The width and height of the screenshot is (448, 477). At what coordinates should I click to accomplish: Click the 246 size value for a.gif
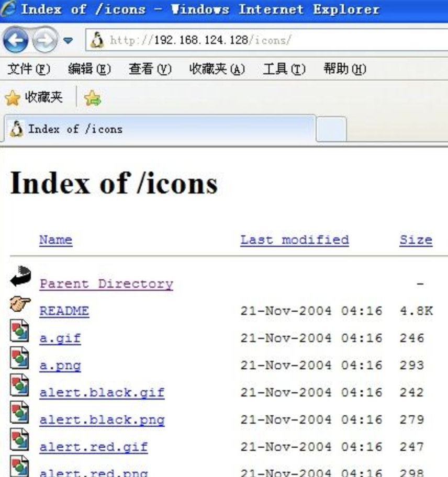click(412, 338)
